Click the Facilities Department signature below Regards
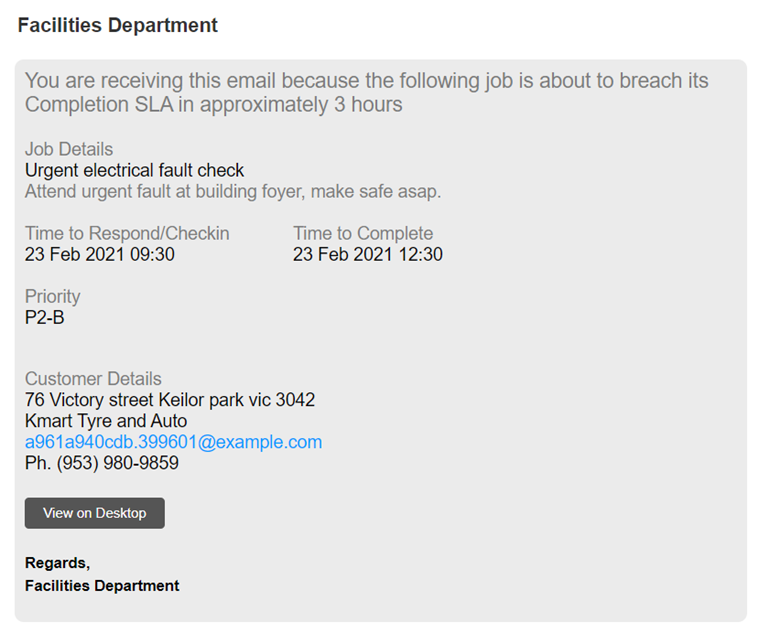This screenshot has height=633, width=759. [102, 586]
